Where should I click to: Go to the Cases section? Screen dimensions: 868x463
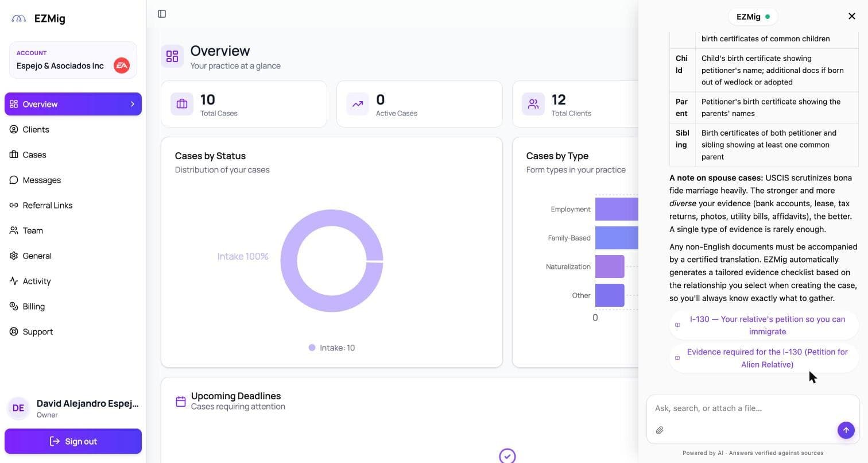(73, 155)
